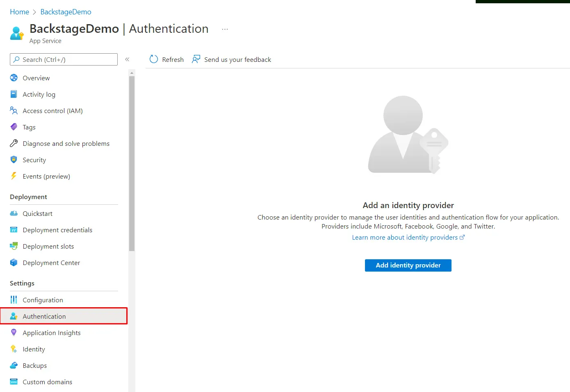Select Authentication in the sidebar
Viewport: 570px width, 392px height.
pyautogui.click(x=64, y=316)
